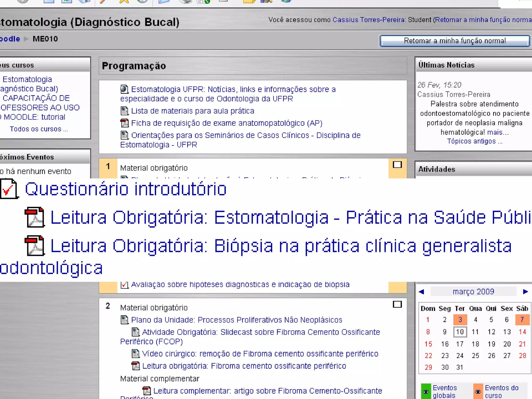Click the quiz icon beside Avaliação sobre hipóteses

[124, 285]
